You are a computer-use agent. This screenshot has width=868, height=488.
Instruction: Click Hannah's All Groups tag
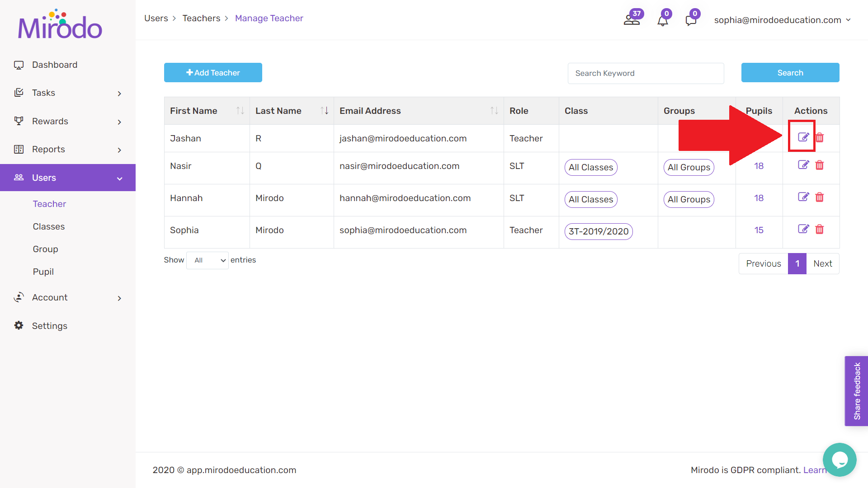point(689,199)
